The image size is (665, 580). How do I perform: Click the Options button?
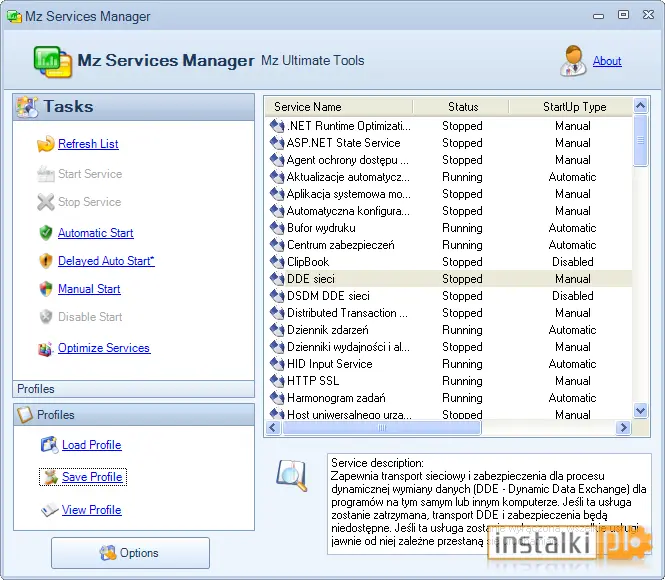[130, 553]
